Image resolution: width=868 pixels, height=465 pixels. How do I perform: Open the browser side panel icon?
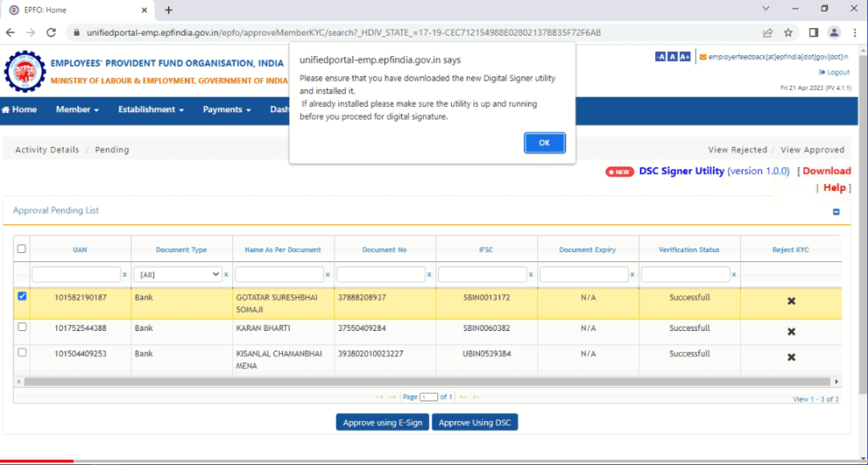[813, 33]
